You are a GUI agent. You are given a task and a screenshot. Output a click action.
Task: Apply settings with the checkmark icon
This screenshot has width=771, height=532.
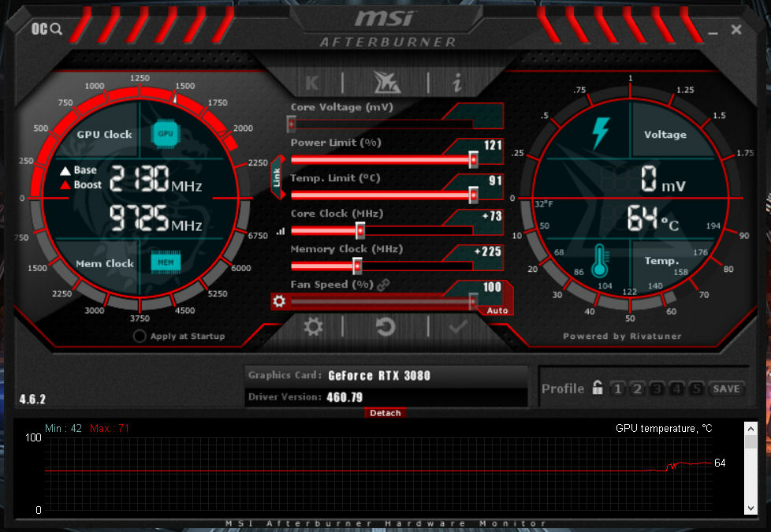(x=458, y=326)
